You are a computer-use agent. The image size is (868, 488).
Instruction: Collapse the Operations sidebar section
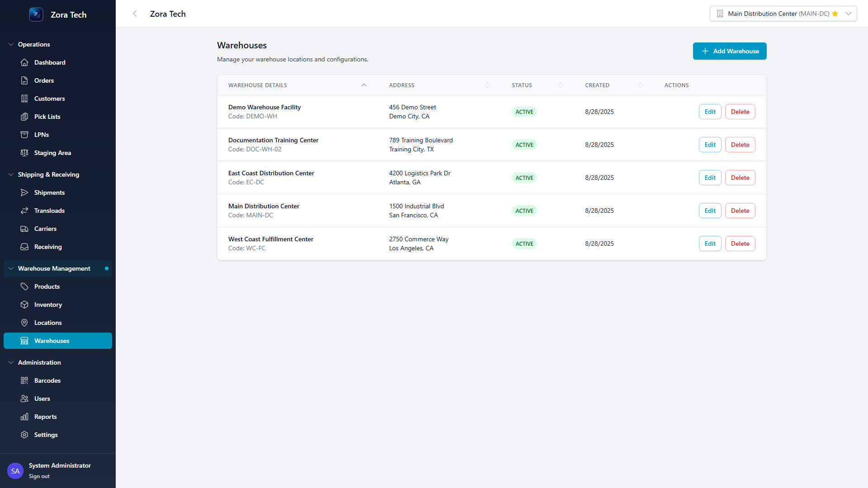[11, 44]
